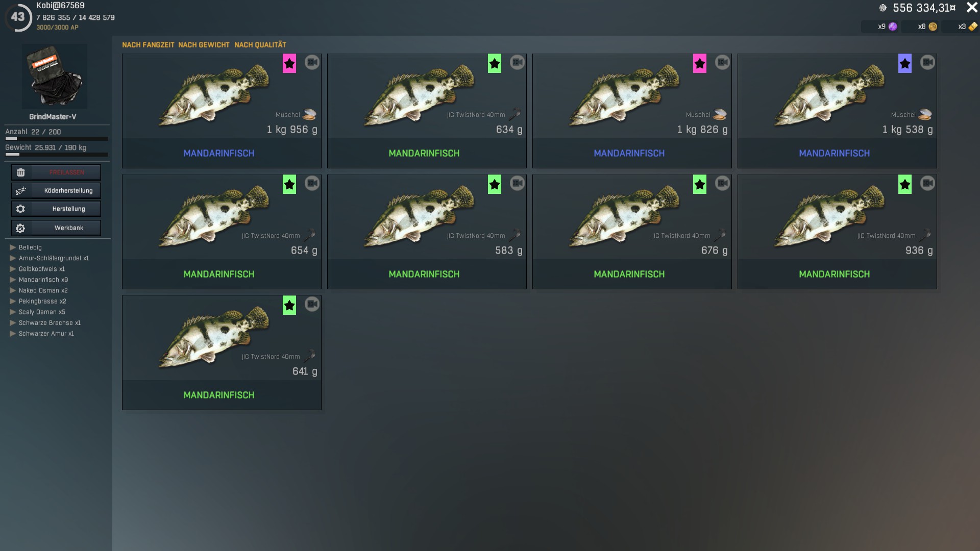Sort the catch by Nach Gewicht
Screen dimensions: 980x551
204,45
